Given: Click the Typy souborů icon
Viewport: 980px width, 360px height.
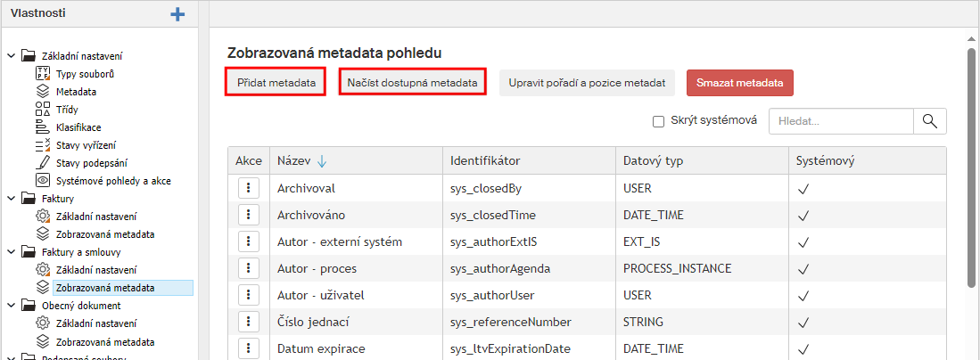Looking at the screenshot, I should [x=43, y=73].
